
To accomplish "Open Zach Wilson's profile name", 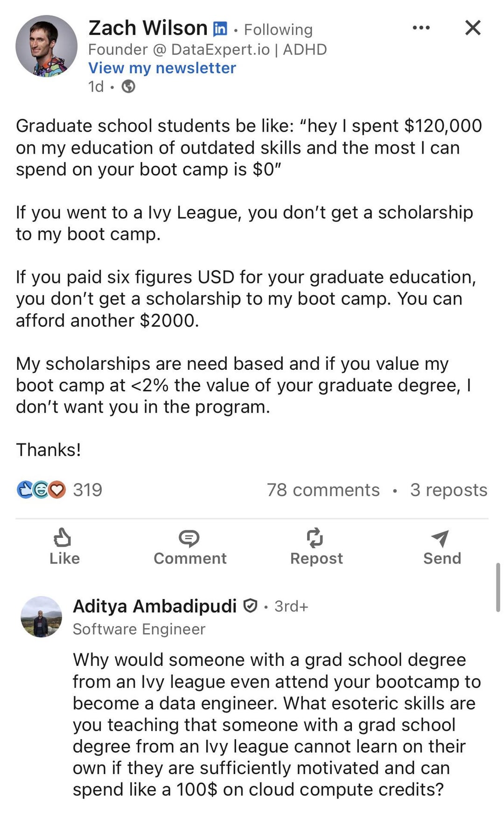I will tap(148, 28).
